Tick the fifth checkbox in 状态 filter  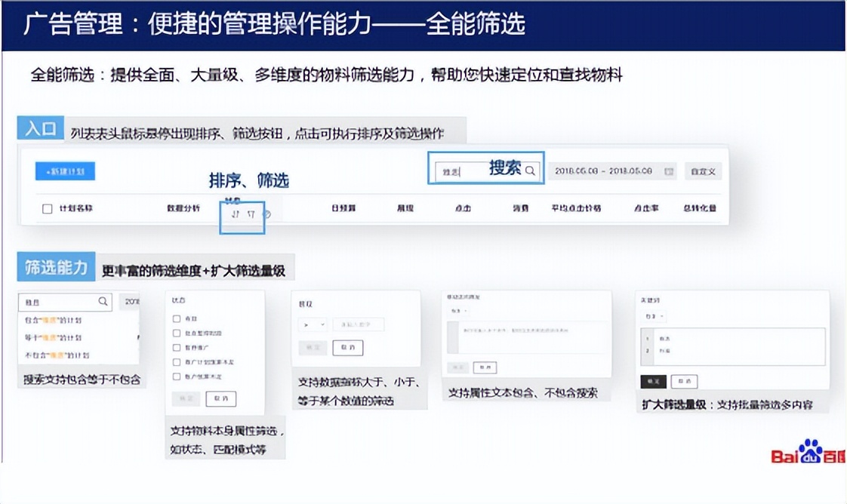176,376
